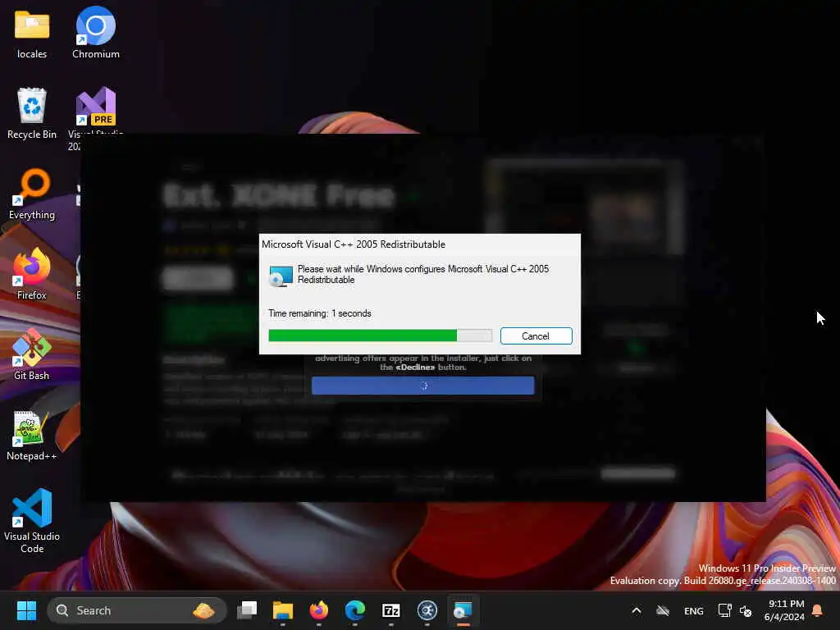
Task: Click the installer disc icon in dialog
Action: (x=281, y=276)
